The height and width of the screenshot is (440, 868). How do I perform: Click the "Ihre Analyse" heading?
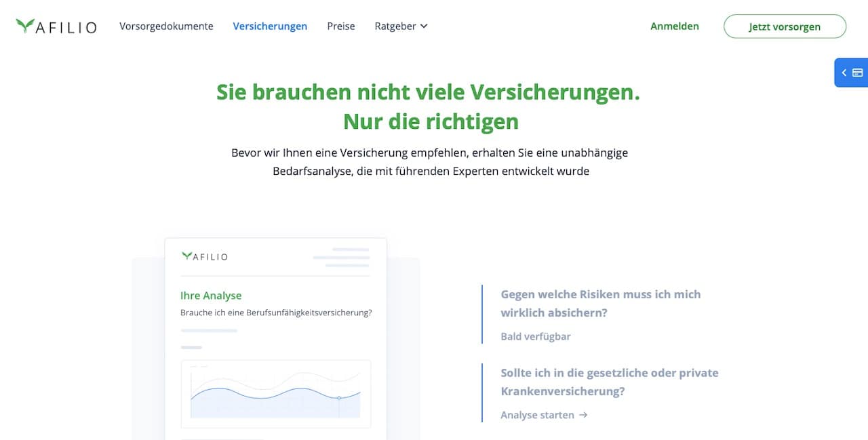(210, 295)
